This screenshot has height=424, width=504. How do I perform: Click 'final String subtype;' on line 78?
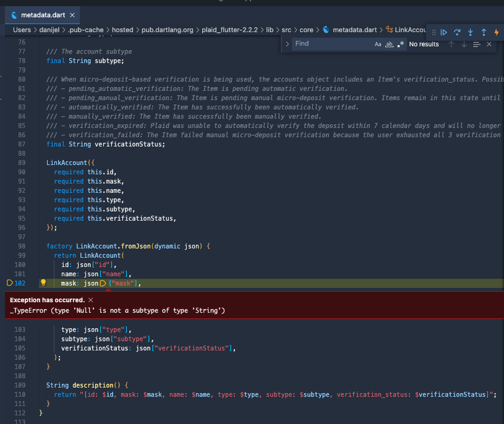(x=85, y=61)
